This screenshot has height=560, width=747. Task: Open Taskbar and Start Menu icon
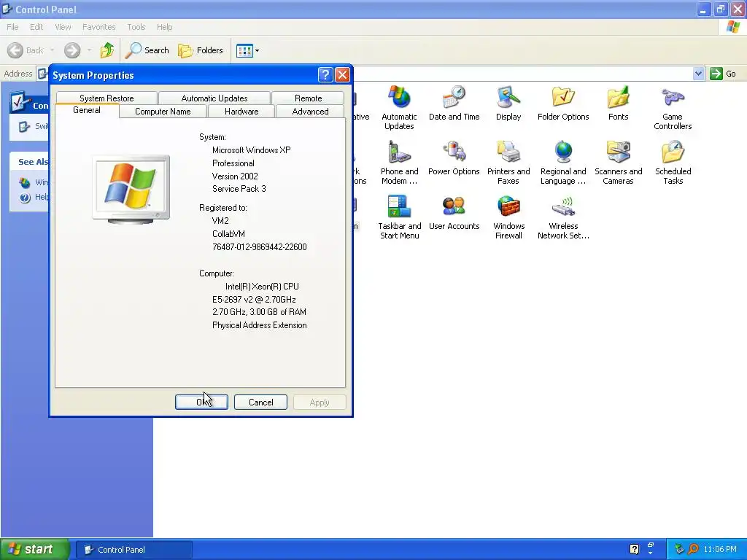[x=399, y=217]
